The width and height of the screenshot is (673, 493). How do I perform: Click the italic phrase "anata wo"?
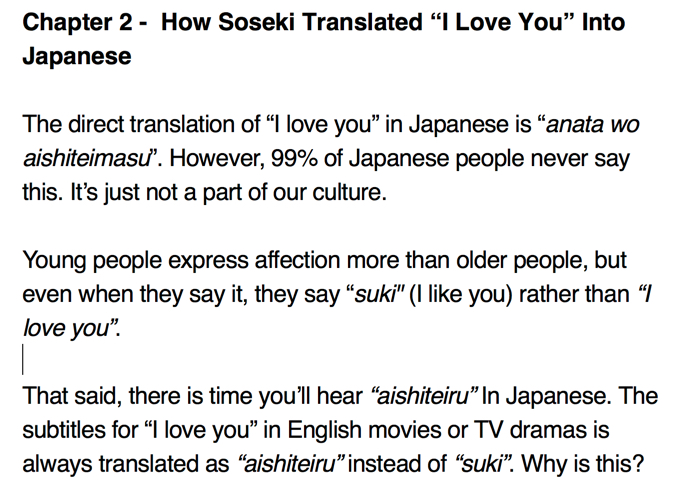(x=592, y=124)
